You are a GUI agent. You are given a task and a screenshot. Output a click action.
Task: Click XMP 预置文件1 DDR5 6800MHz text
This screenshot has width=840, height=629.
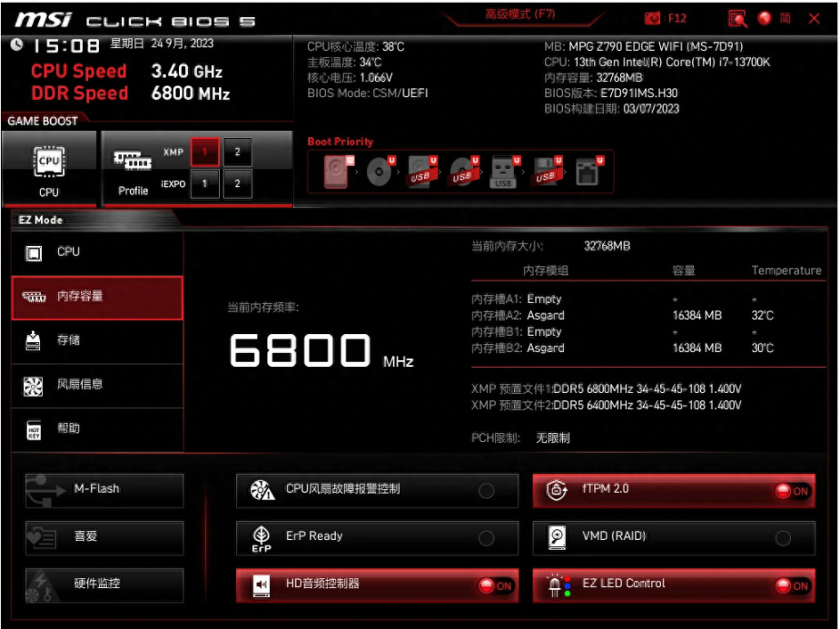coord(606,388)
